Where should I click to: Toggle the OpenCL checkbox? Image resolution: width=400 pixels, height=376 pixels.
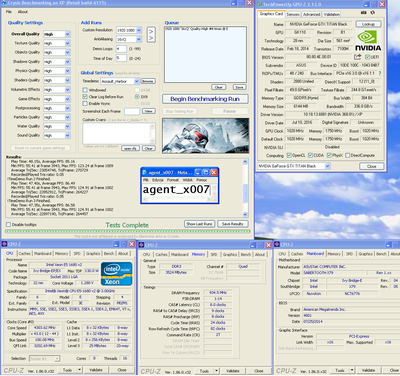[289, 155]
